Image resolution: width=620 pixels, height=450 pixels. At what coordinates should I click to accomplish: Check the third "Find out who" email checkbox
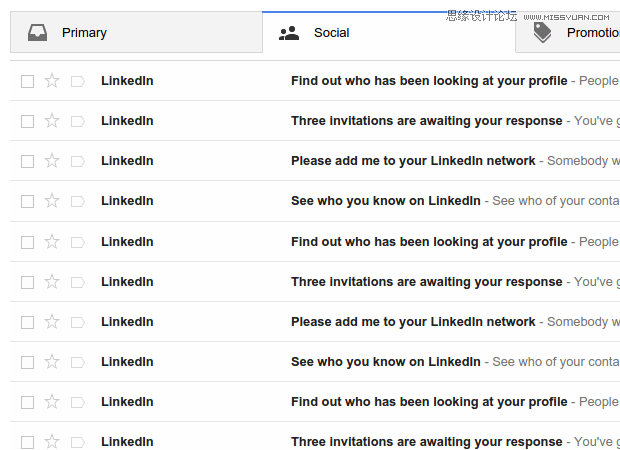click(x=27, y=402)
